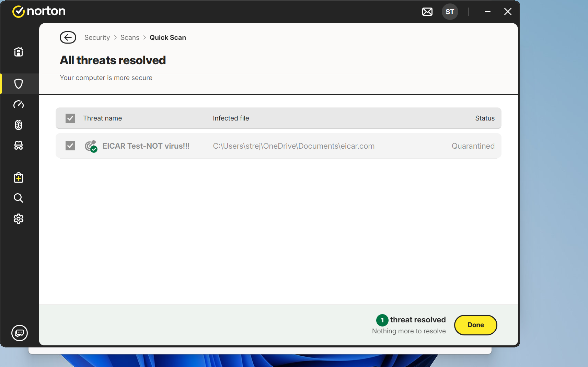The image size is (588, 367).
Task: Click the eicar.com infected file path
Action: [x=294, y=146]
